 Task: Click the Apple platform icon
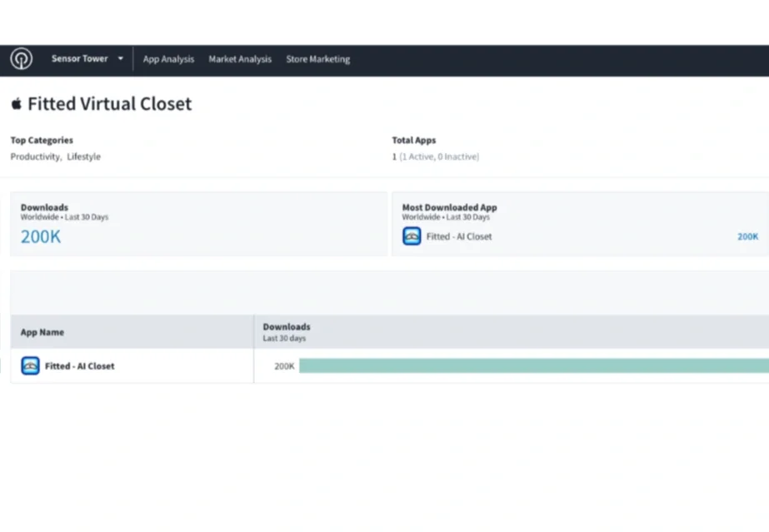point(16,103)
